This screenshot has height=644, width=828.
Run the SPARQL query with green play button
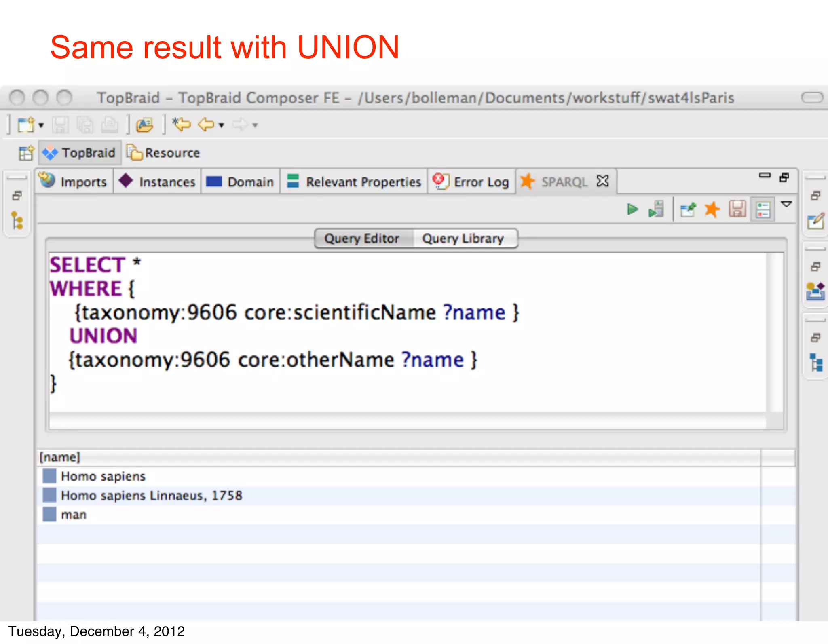pyautogui.click(x=632, y=209)
